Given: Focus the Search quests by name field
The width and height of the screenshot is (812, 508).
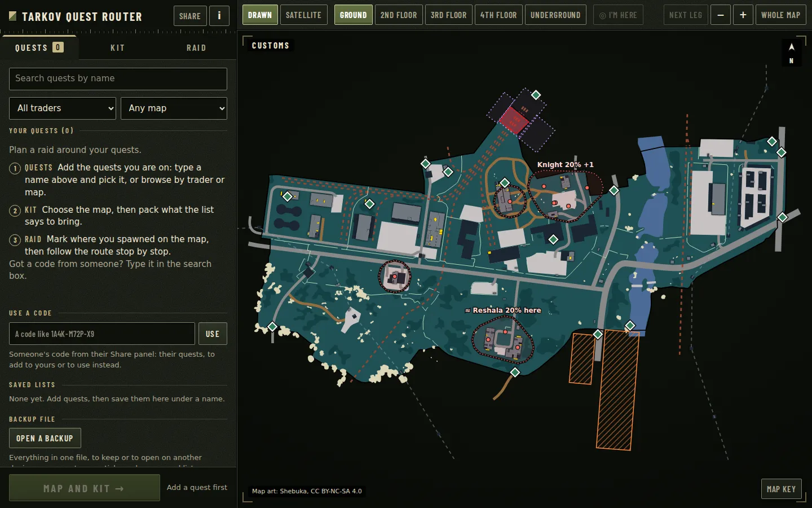Looking at the screenshot, I should pyautogui.click(x=118, y=79).
